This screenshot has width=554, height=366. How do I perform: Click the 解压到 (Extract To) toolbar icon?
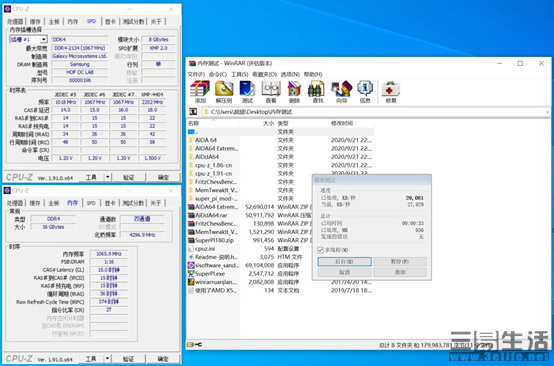(x=224, y=88)
